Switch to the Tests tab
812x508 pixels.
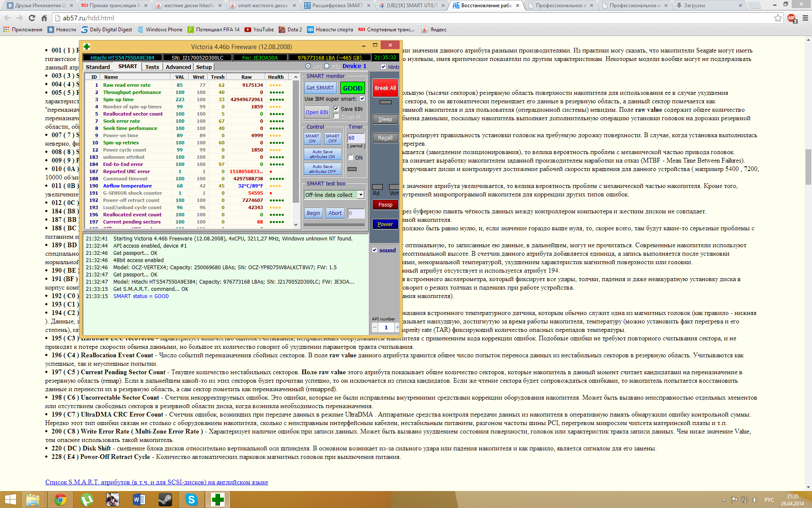pos(152,67)
